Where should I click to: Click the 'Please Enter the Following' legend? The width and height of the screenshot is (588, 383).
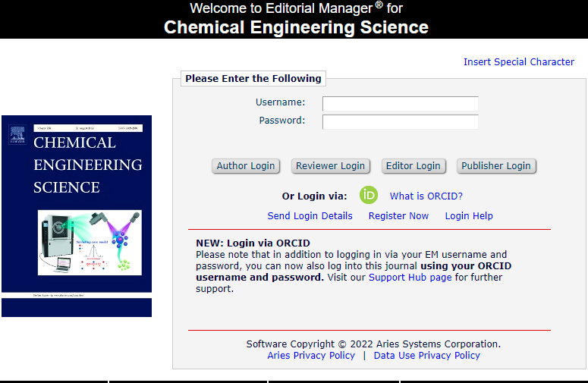tap(253, 79)
